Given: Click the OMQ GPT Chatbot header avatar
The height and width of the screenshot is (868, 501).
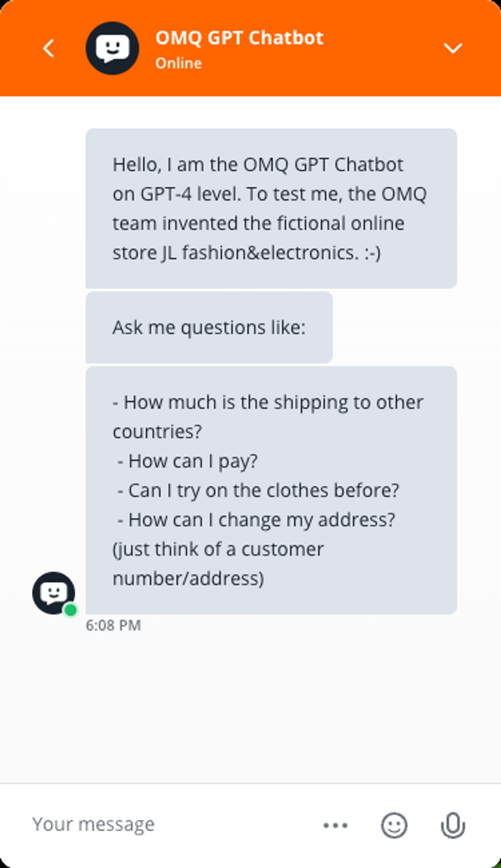Looking at the screenshot, I should [112, 48].
